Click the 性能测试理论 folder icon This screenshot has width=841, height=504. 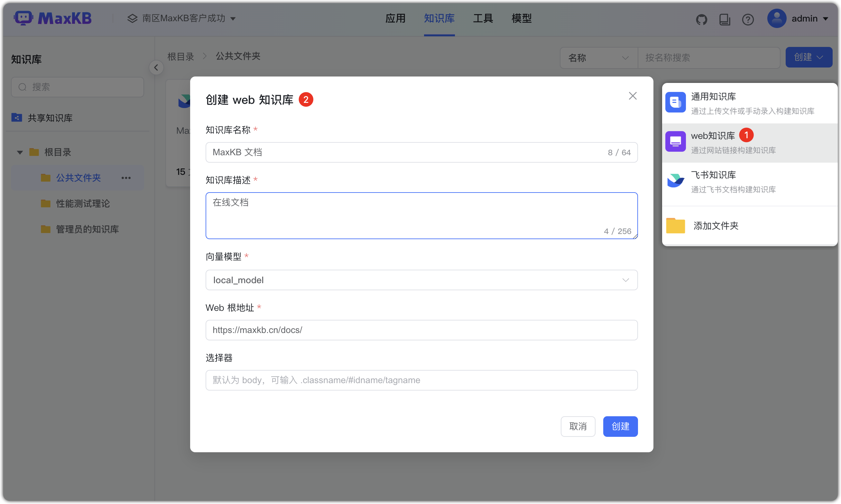tap(46, 203)
